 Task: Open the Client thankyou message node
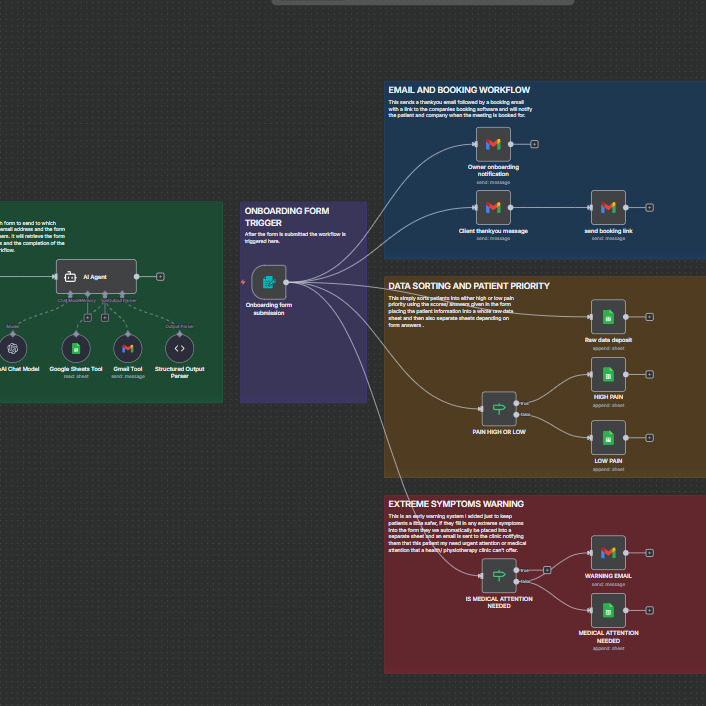493,208
